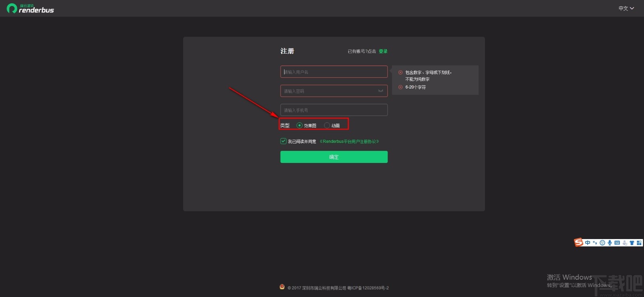644x297 pixels.
Task: Open Sogou soft keyboard icon
Action: tap(617, 243)
